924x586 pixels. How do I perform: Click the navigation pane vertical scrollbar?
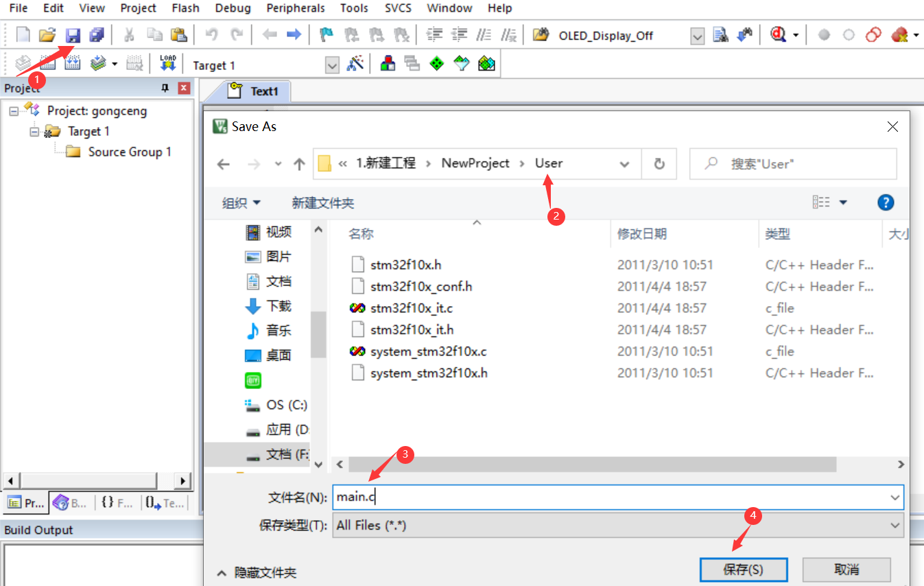(318, 334)
